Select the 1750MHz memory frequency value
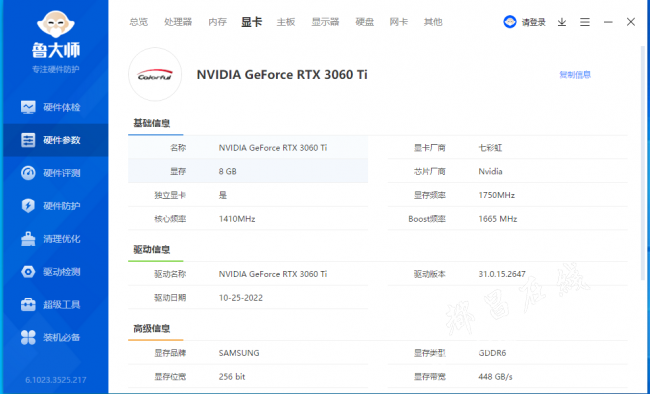 tap(497, 195)
